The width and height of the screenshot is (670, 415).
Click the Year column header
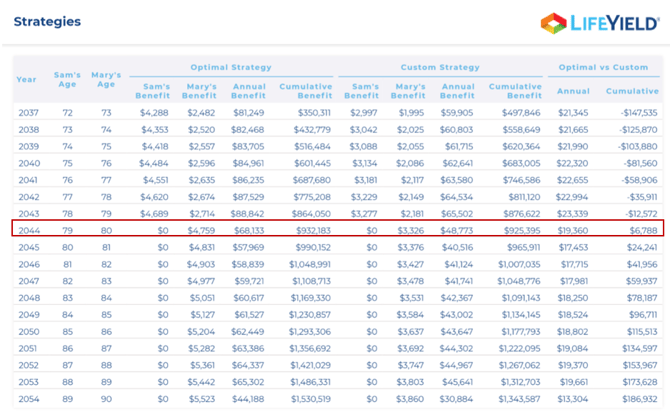pos(26,79)
